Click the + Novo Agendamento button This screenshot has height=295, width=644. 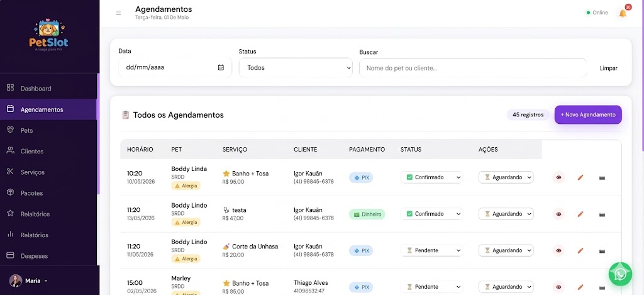(588, 114)
